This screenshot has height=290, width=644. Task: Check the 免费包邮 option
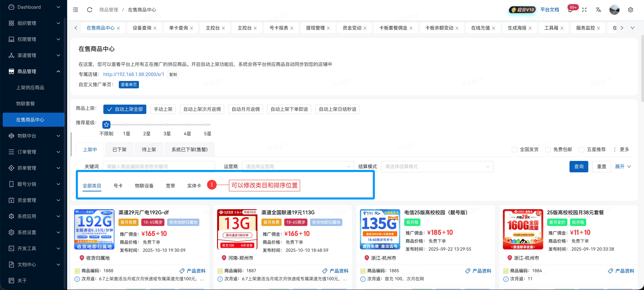click(548, 149)
